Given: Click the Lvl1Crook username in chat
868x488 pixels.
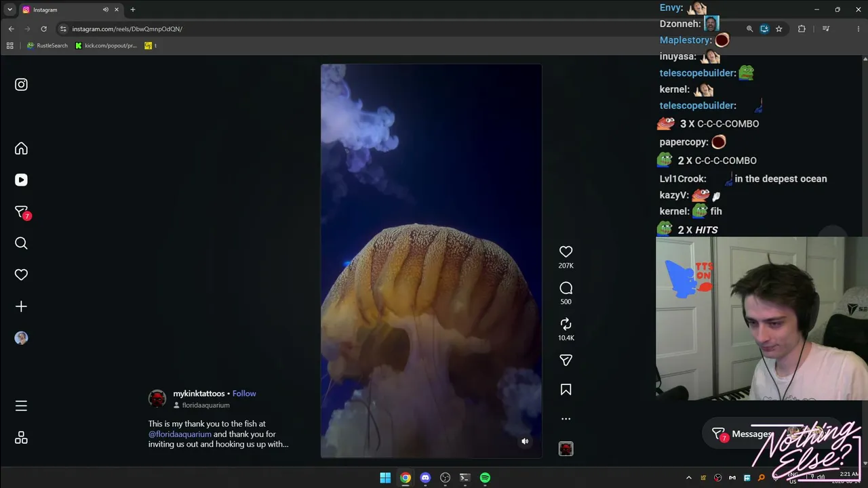Looking at the screenshot, I should pyautogui.click(x=683, y=179).
